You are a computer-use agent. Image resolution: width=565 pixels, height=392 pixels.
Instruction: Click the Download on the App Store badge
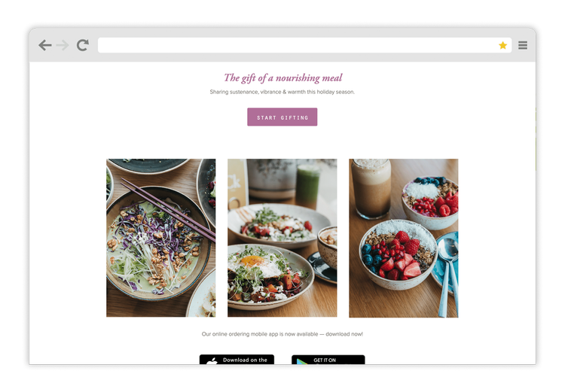pos(237,360)
